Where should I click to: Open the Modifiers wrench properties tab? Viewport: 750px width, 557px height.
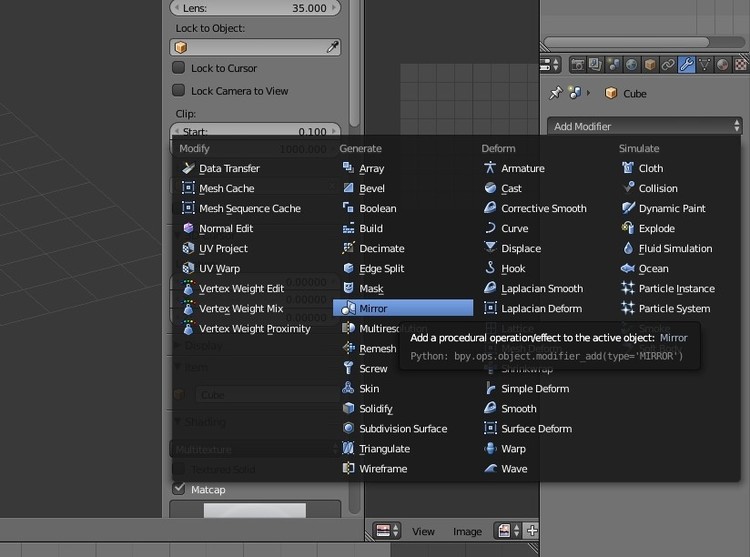686,65
